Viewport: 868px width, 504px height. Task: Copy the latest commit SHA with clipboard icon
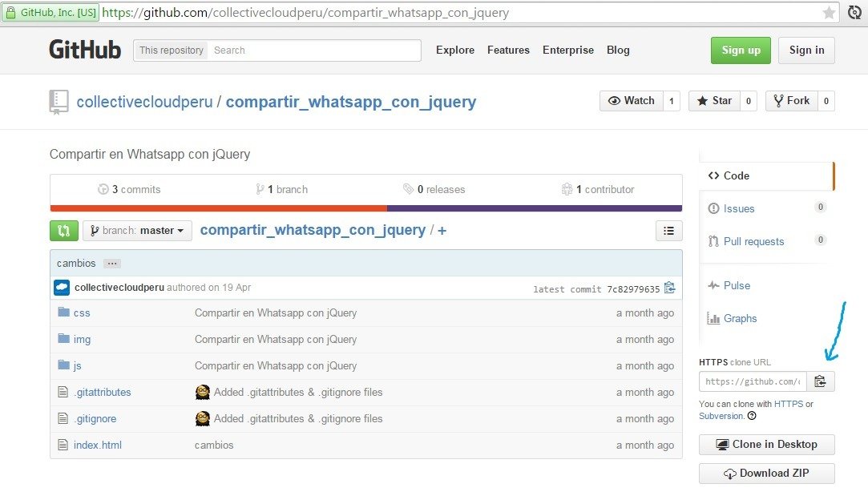670,288
